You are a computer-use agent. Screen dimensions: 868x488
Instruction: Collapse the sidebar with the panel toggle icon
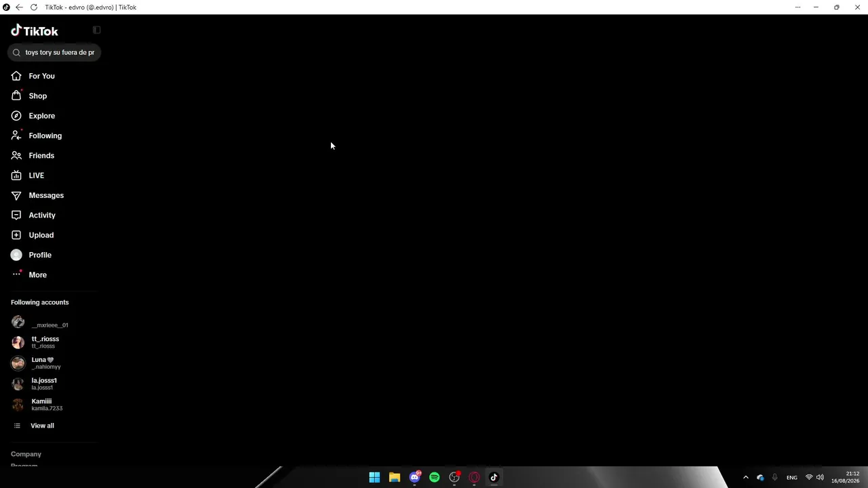(97, 30)
